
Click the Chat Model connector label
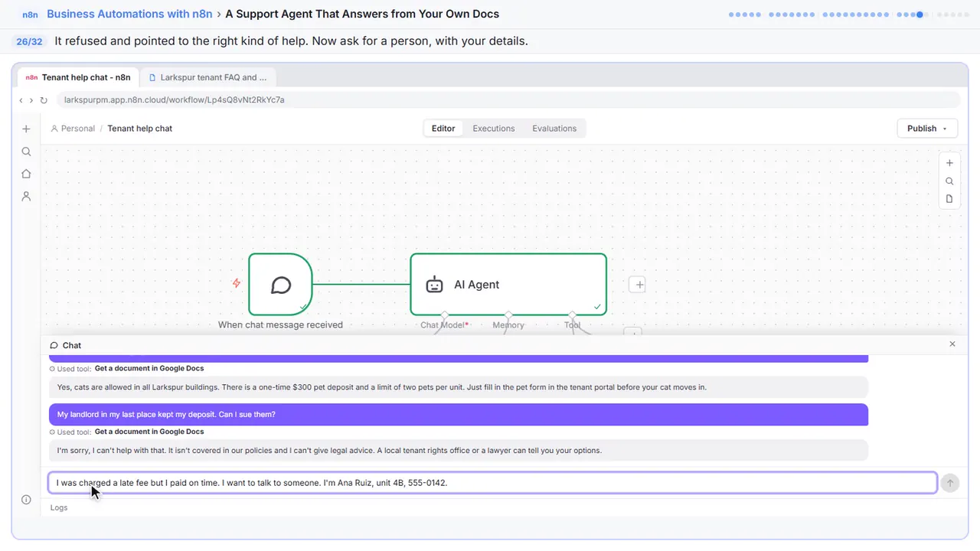pos(444,325)
